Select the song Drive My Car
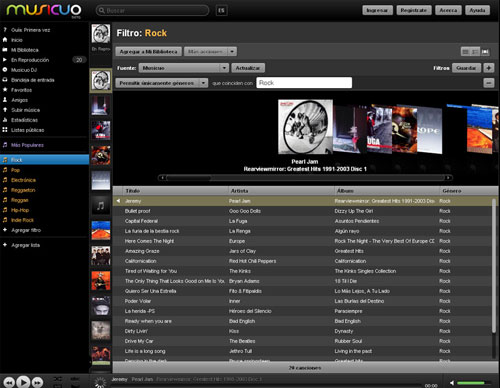The image size is (500, 388). click(139, 341)
